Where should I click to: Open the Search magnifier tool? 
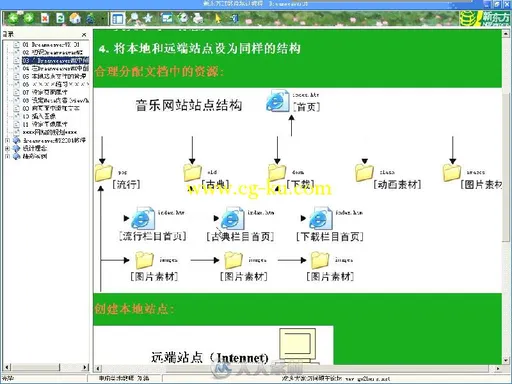(x=134, y=18)
